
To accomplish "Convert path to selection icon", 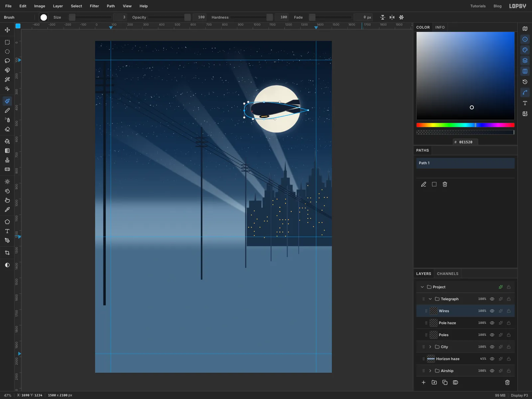I will (x=434, y=184).
